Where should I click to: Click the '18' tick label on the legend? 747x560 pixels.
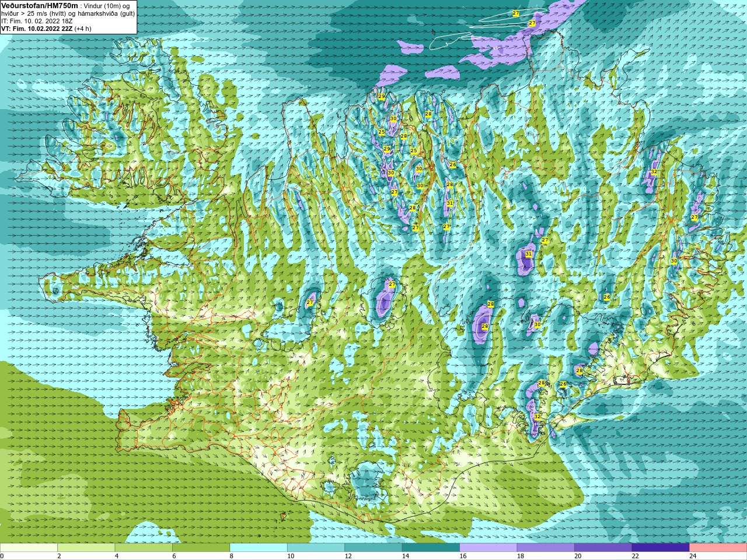521,556
